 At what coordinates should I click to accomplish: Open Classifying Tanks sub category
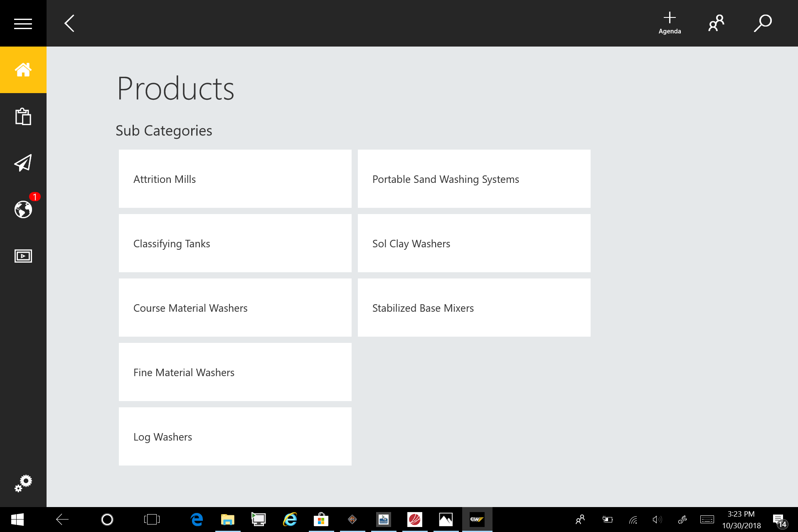coord(235,243)
